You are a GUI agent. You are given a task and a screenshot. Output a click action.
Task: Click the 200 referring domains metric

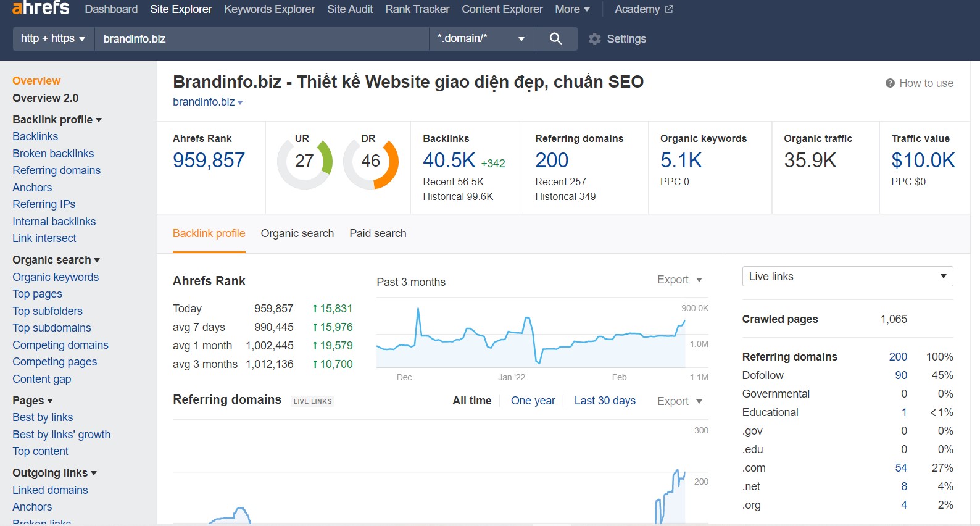coord(552,161)
